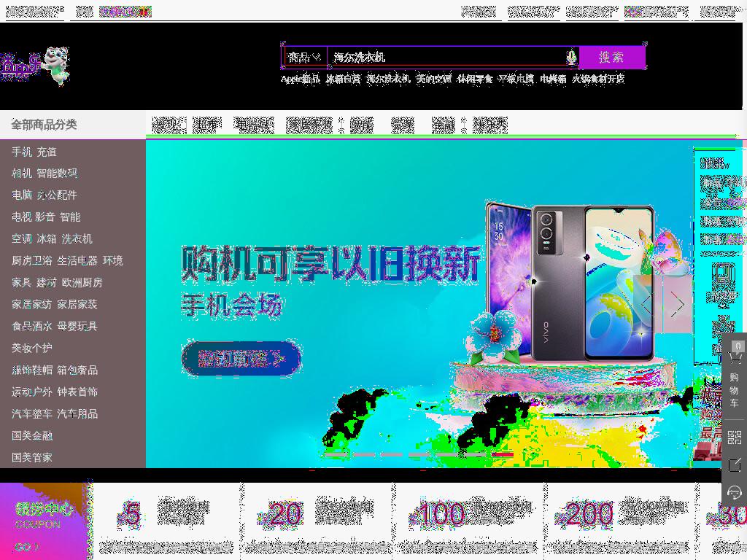
Task: Click the banner's dark blue call-to-action button
Action: point(241,359)
